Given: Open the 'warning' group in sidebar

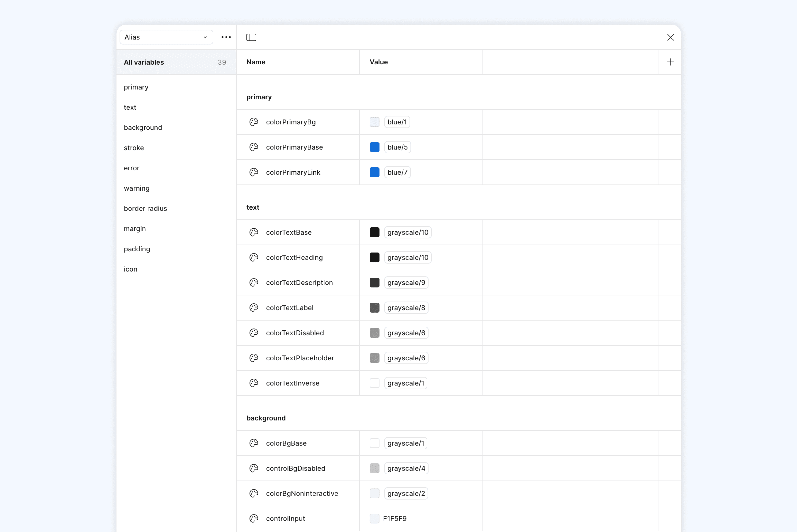Looking at the screenshot, I should (x=136, y=188).
